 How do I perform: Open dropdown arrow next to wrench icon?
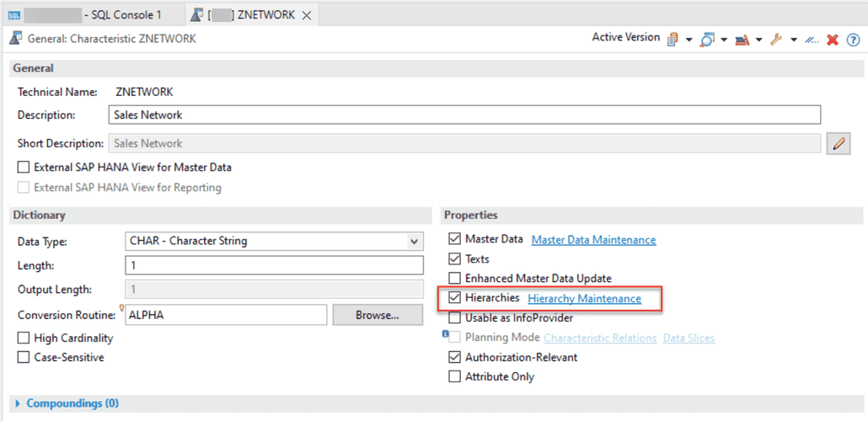tap(793, 40)
